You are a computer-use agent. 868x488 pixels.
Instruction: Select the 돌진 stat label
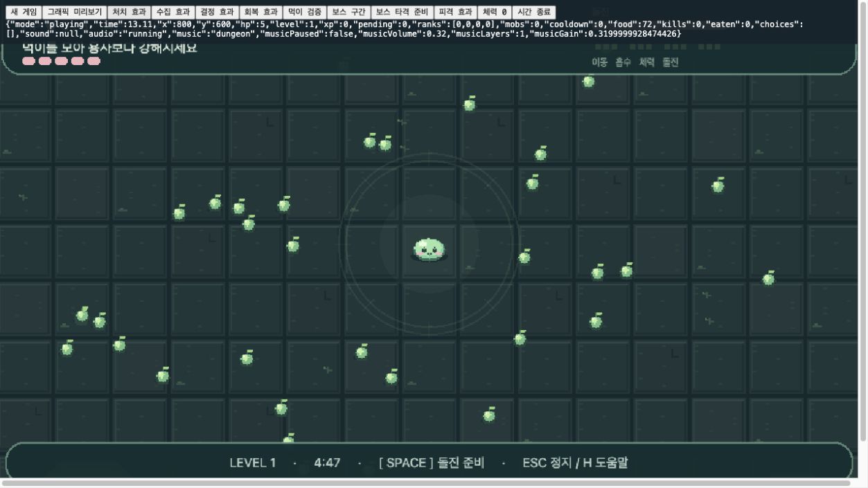coord(670,62)
